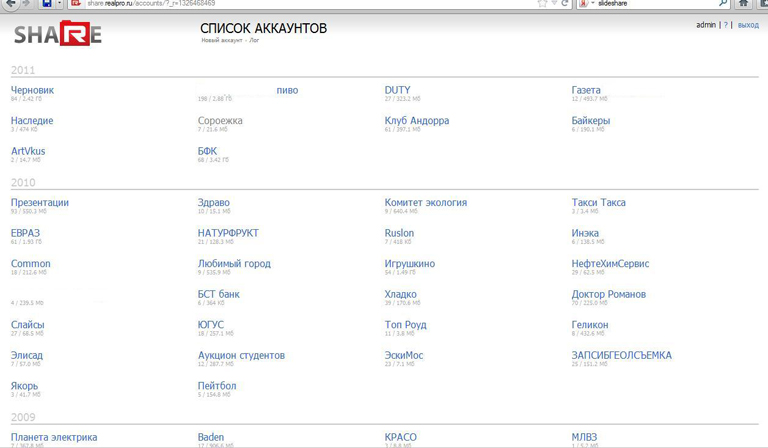Open the Слайсы account
The width and height of the screenshot is (768, 448).
tap(27, 325)
